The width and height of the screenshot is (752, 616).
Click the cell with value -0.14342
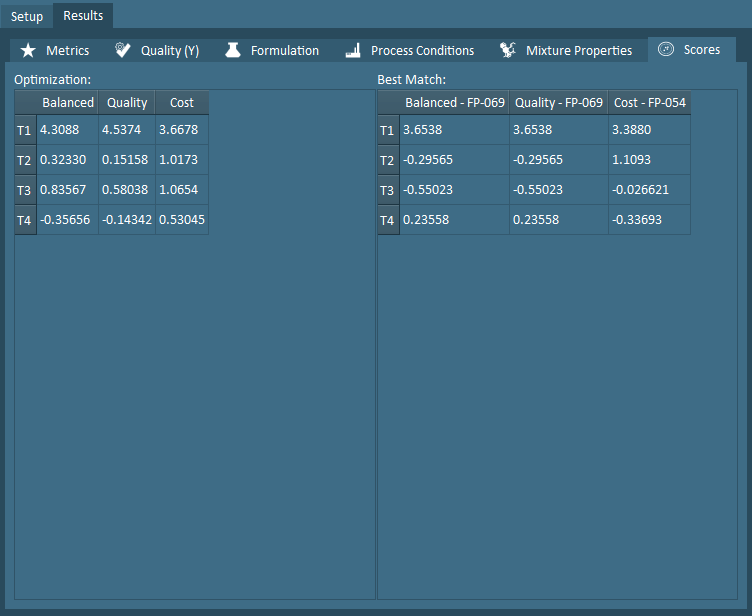[x=127, y=220]
